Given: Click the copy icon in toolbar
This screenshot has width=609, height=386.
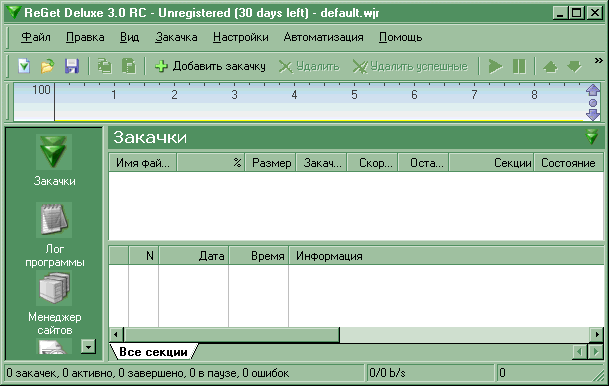Looking at the screenshot, I should (104, 66).
